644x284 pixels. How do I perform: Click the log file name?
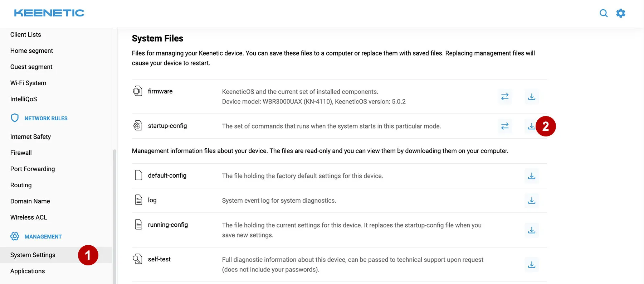click(x=152, y=200)
